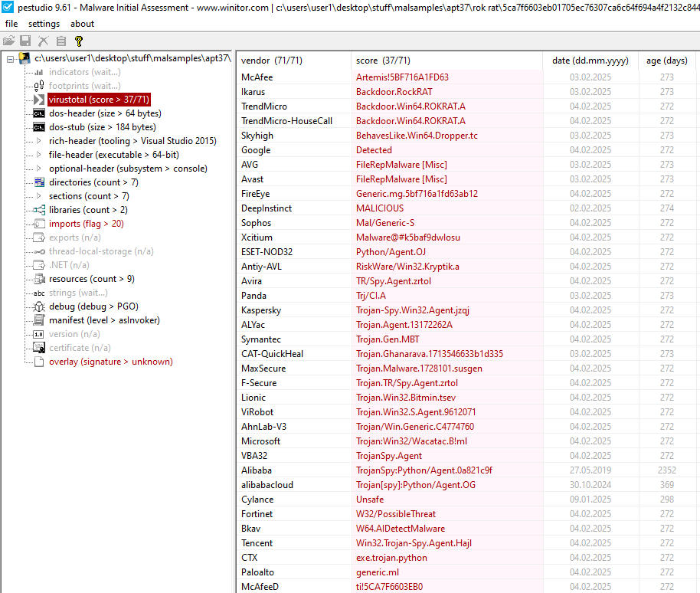Click the footprints icon in tree
Screen dimensions: 700x593
click(x=39, y=85)
